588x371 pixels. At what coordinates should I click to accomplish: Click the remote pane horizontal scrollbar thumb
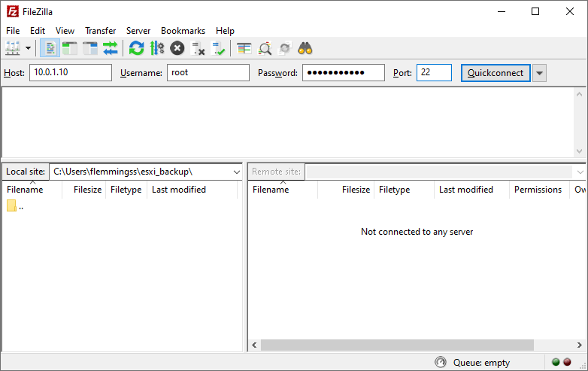point(397,345)
